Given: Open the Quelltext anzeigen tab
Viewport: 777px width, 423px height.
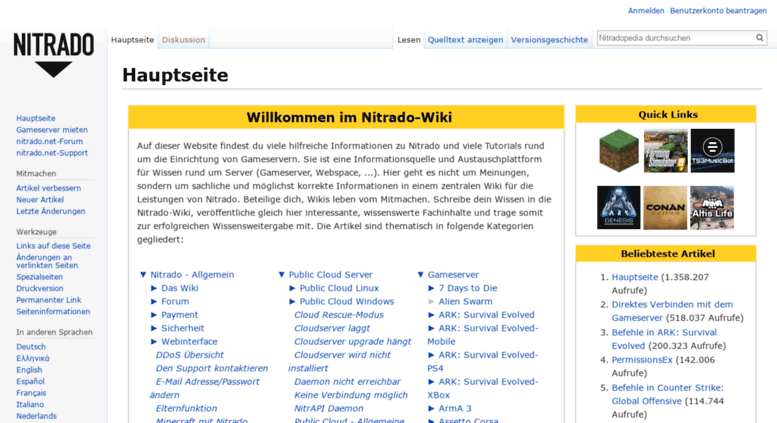Looking at the screenshot, I should [465, 40].
